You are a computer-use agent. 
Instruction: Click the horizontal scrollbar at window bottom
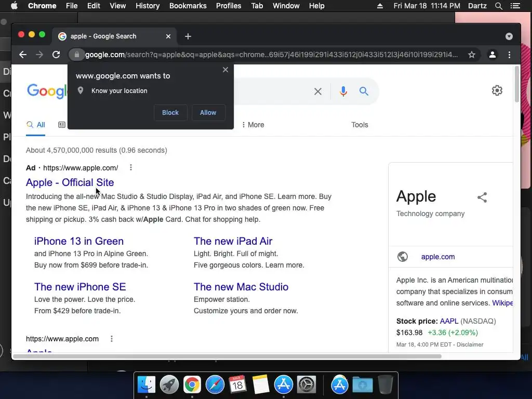[x=228, y=356]
